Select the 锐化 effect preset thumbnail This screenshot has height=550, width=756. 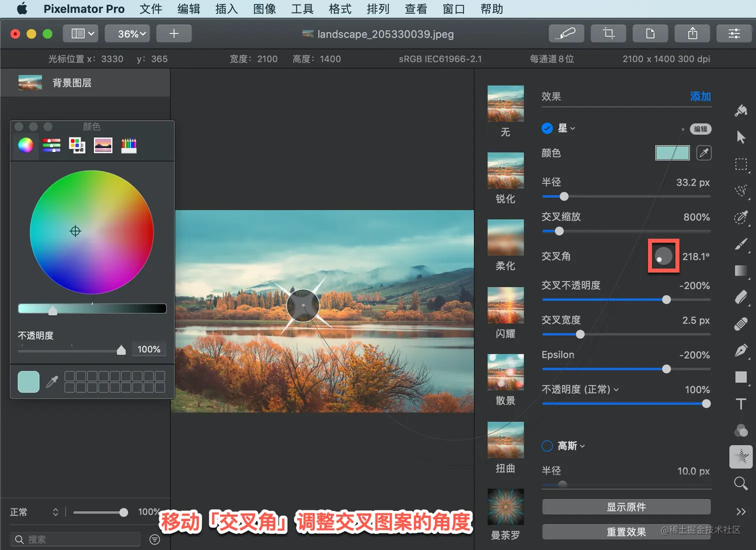[505, 170]
